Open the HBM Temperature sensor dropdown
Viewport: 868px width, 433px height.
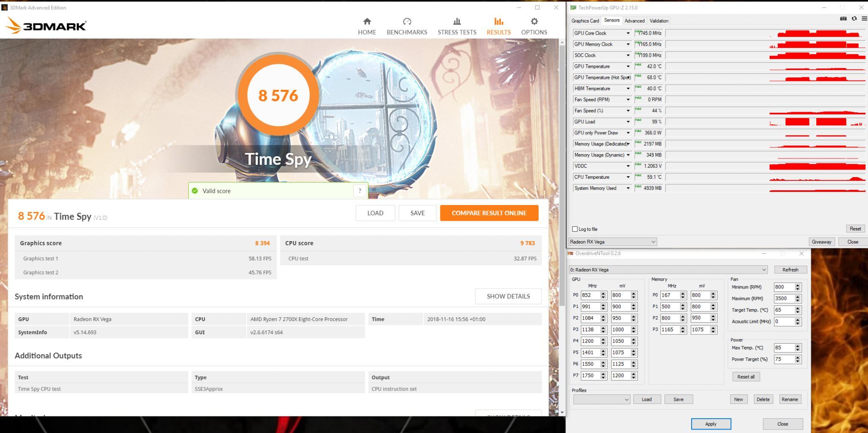click(628, 89)
